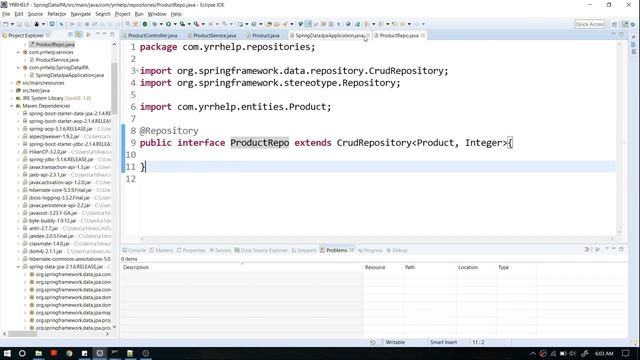Open the File menu
640x360 pixels.
6,14
